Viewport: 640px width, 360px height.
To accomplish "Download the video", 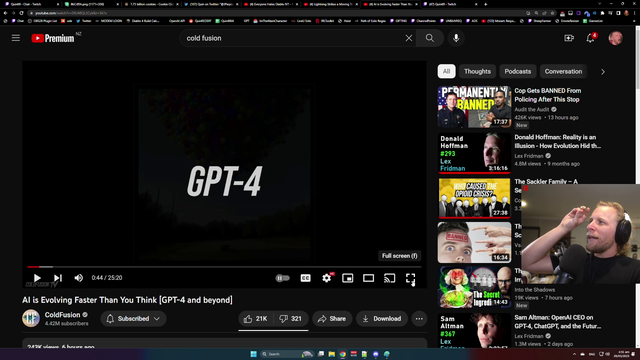I will point(382,319).
